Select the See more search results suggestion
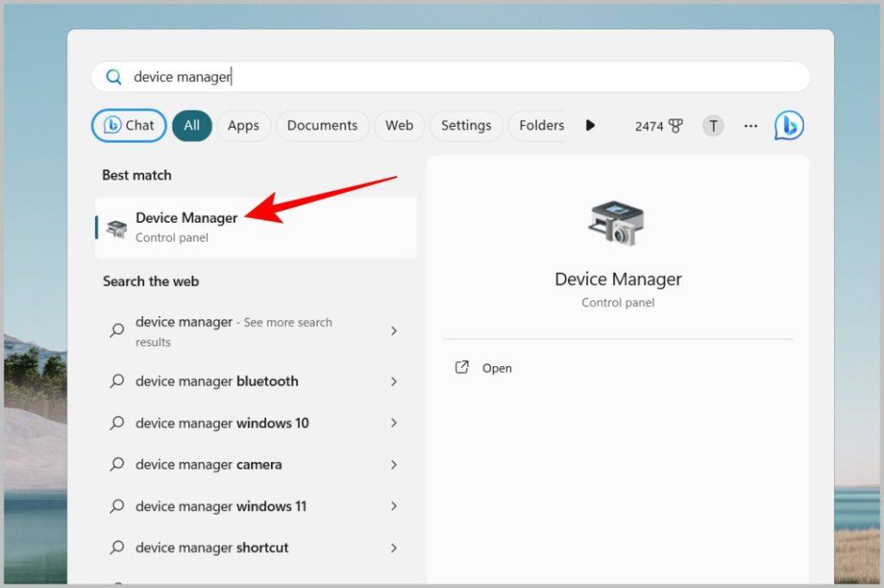The width and height of the screenshot is (884, 588). 256,332
